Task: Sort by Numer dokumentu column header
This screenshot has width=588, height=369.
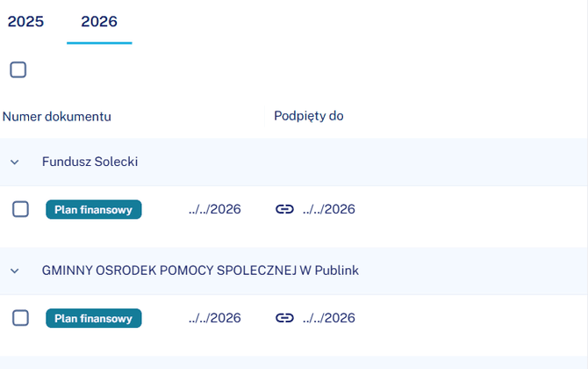Action: [57, 117]
